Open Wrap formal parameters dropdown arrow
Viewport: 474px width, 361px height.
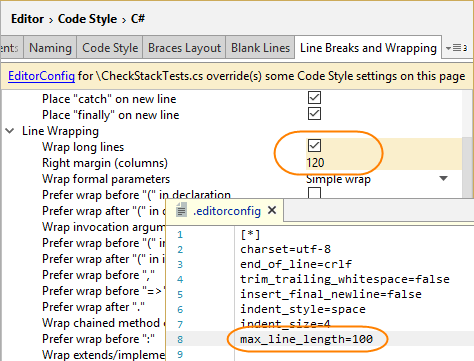point(443,179)
